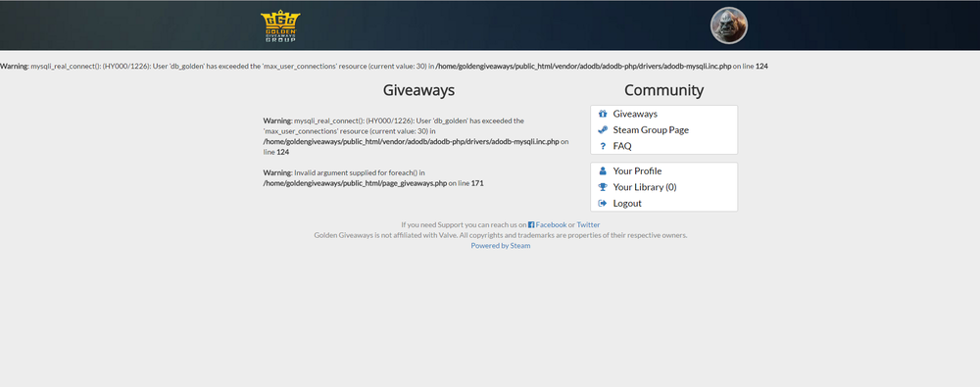Select the Community heading

tap(663, 90)
